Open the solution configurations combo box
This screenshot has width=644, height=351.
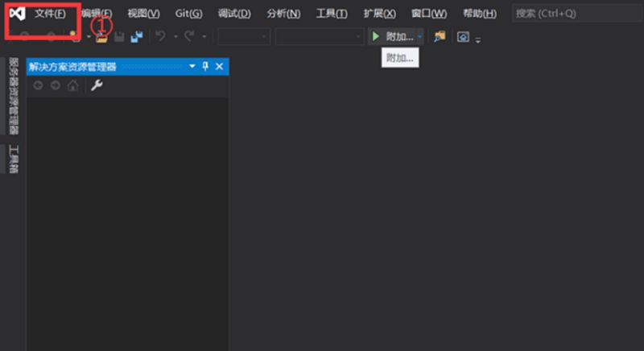pos(243,37)
